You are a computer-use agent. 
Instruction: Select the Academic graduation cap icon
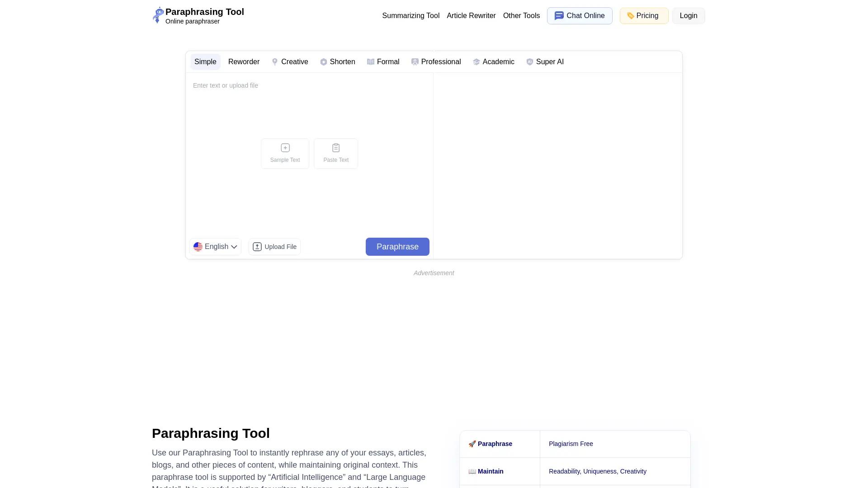(x=476, y=62)
